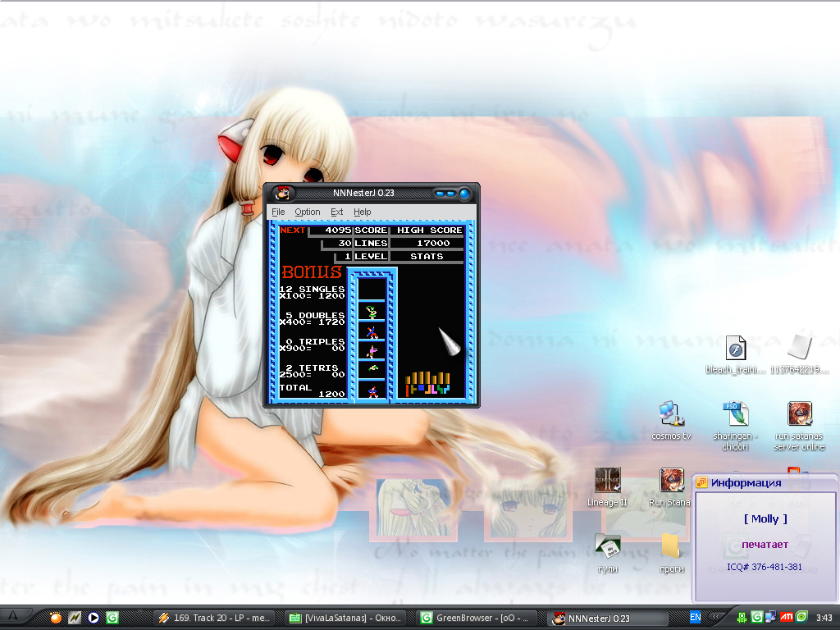Click the ICQ# 376-481-381 text in popup
840x630 pixels.
[x=765, y=567]
